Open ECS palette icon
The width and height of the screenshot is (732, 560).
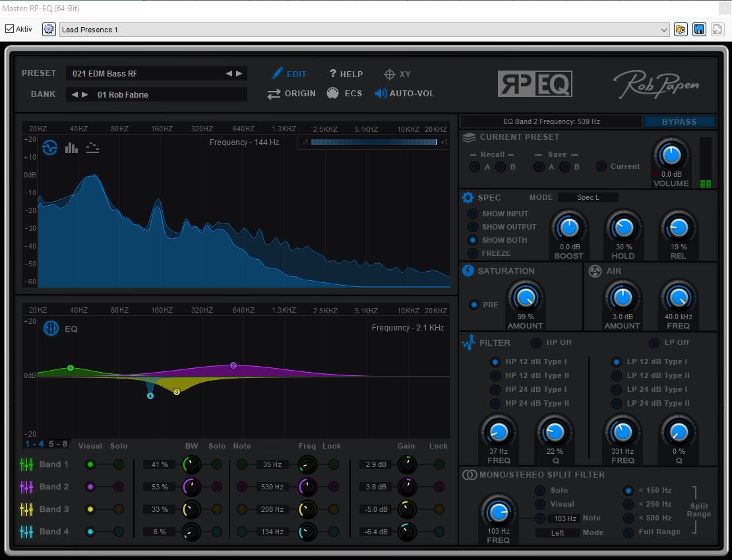332,94
